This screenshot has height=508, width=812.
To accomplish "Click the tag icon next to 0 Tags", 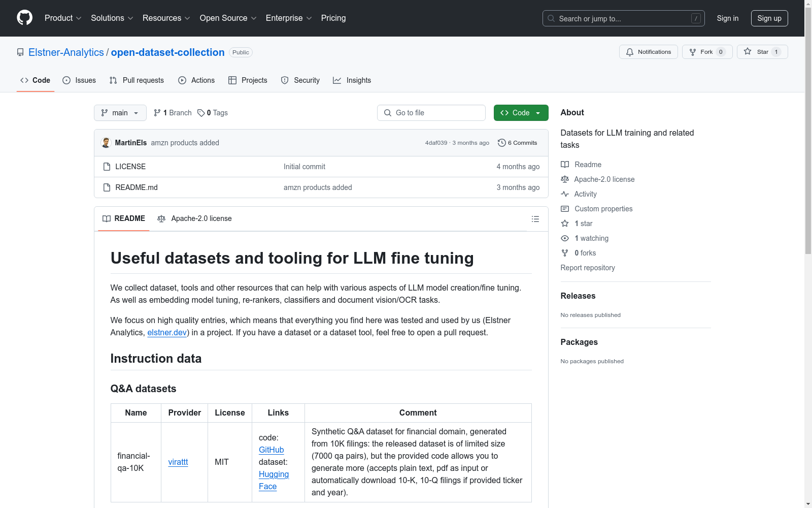I will (201, 113).
